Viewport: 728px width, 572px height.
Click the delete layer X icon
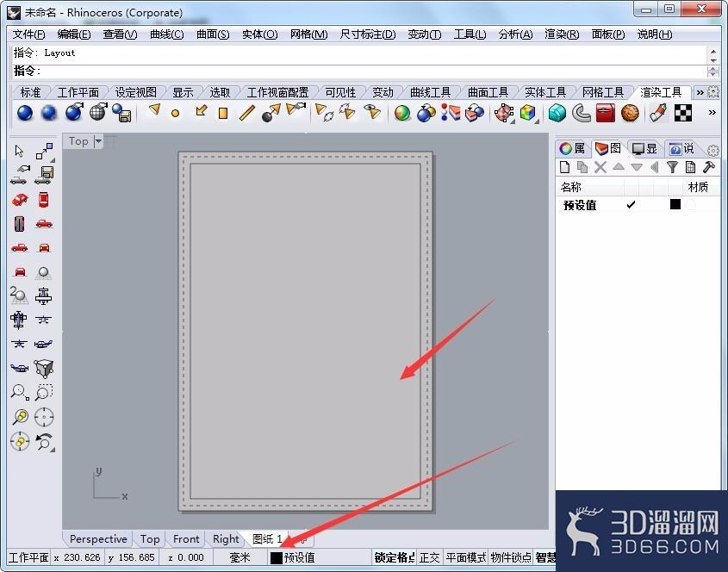(600, 166)
